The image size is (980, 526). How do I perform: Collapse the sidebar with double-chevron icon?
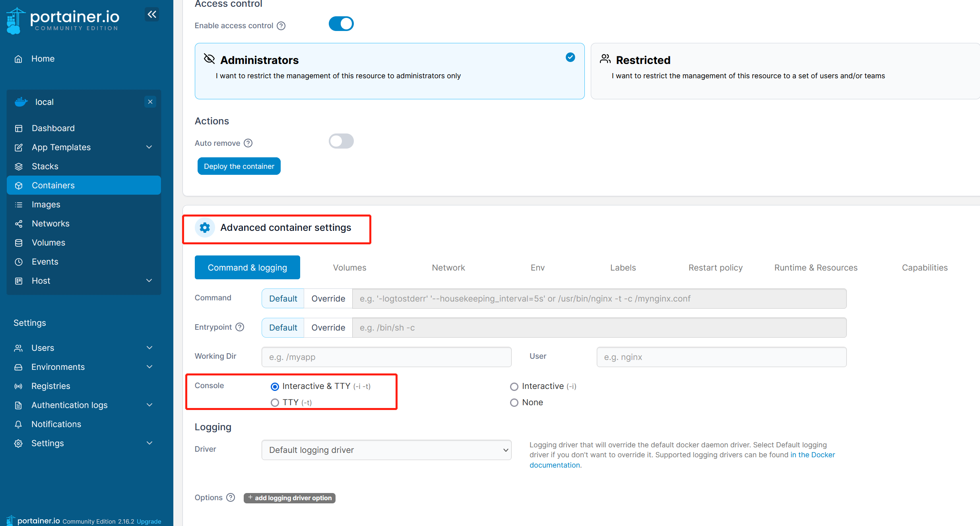tap(151, 15)
